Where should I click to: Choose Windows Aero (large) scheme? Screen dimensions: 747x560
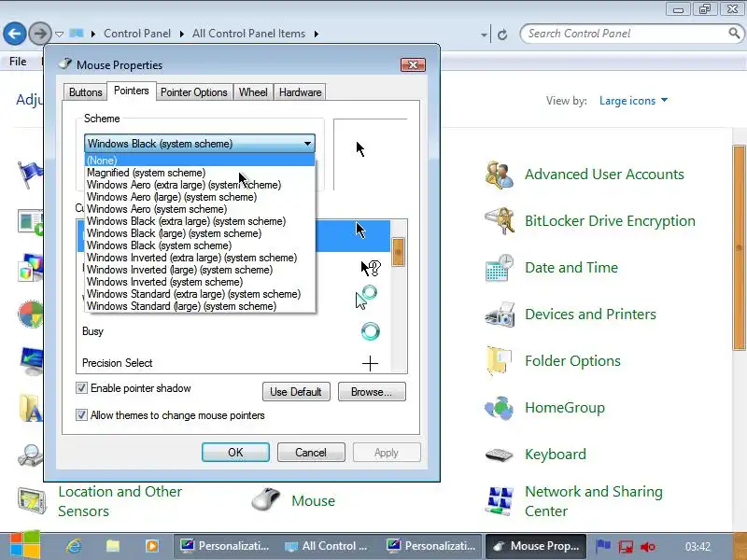pos(200,197)
